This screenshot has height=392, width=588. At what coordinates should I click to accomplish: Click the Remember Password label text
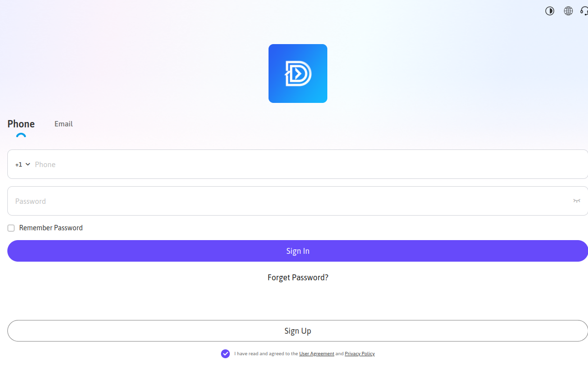point(51,228)
